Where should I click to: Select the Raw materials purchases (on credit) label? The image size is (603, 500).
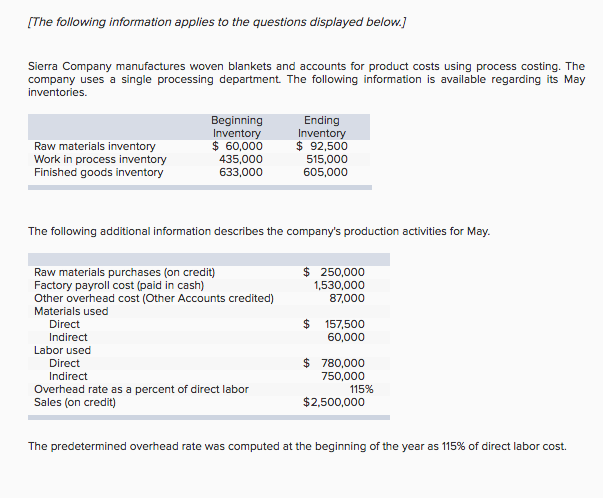point(125,272)
